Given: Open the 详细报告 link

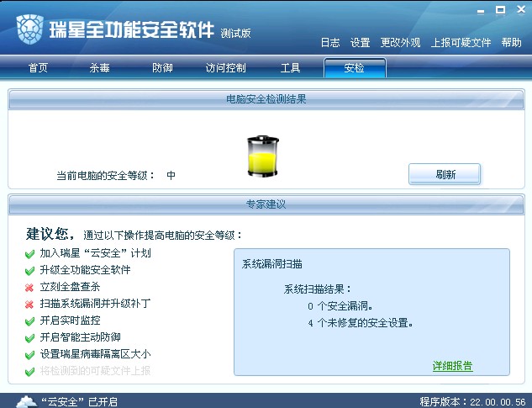Looking at the screenshot, I should coord(453,366).
